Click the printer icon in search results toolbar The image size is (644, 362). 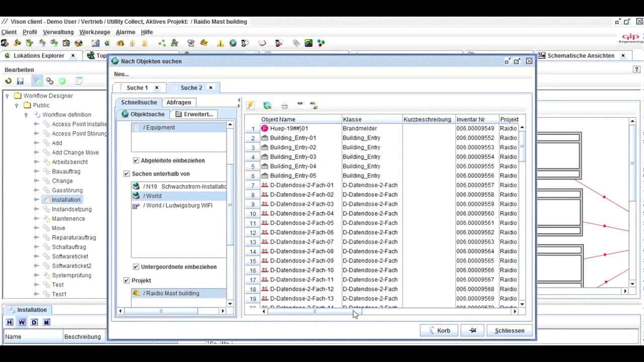point(284,105)
